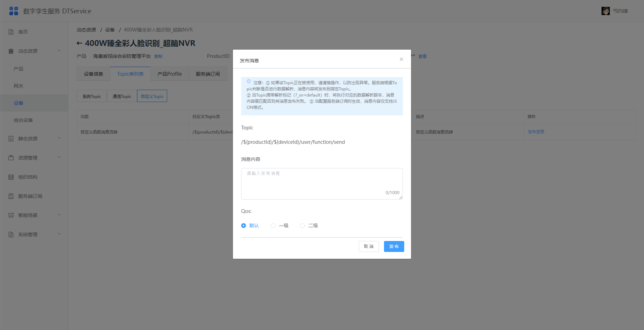Click the 静态资源 sidebar icon
Image resolution: width=644 pixels, height=330 pixels.
tap(11, 139)
